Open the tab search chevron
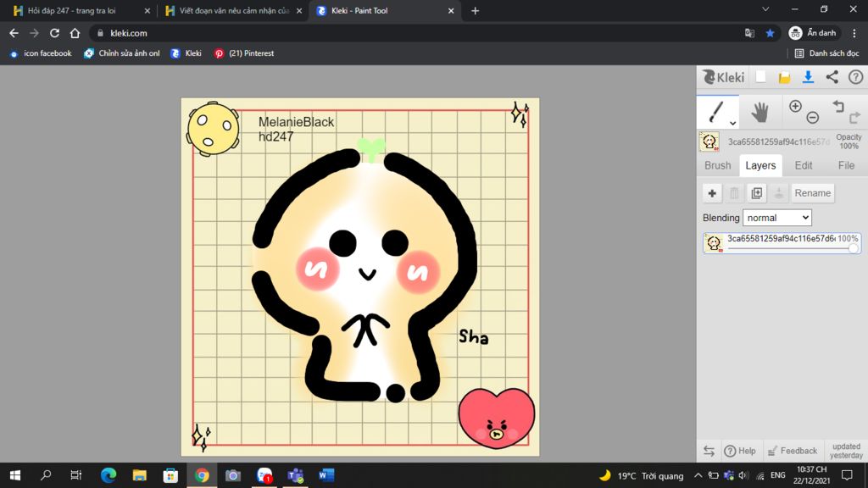Image resolution: width=868 pixels, height=488 pixels. (765, 9)
